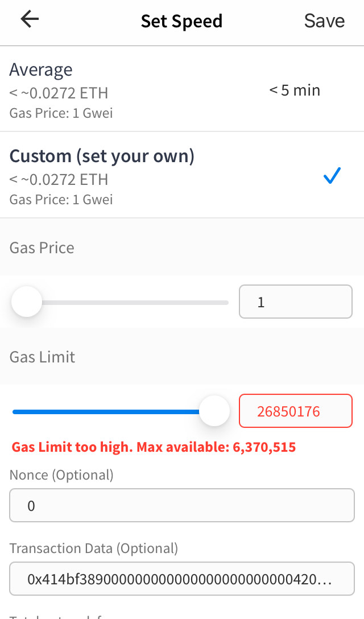Click the < 5 min estimate text
364x619 pixels.
coord(294,90)
